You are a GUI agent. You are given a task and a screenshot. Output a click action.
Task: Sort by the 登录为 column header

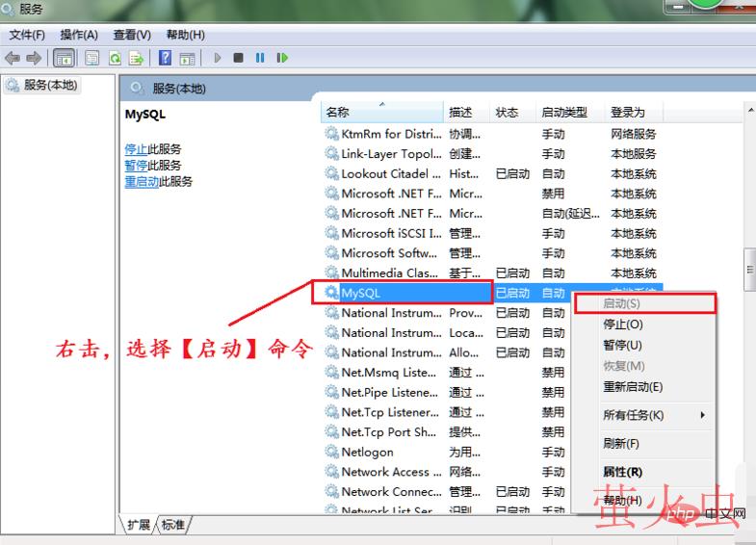tap(634, 113)
